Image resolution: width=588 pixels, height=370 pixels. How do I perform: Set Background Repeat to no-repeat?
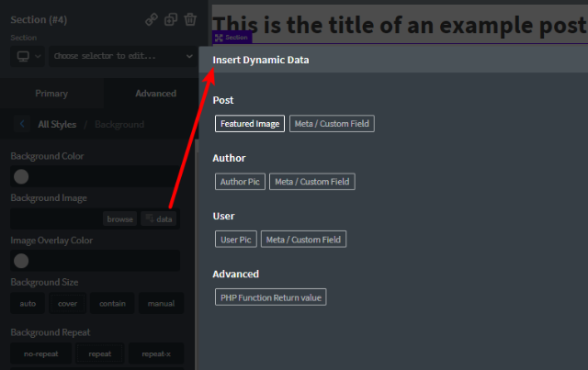click(x=40, y=353)
